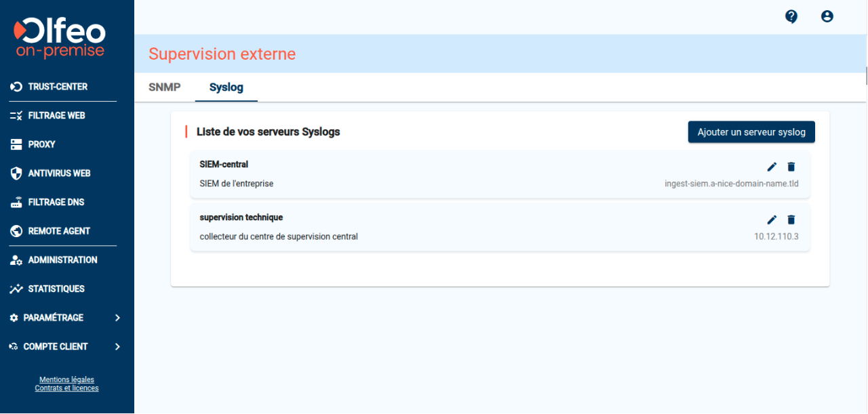Click Ajouter un serveur syslog
Screen dimensions: 868x414
click(x=751, y=131)
